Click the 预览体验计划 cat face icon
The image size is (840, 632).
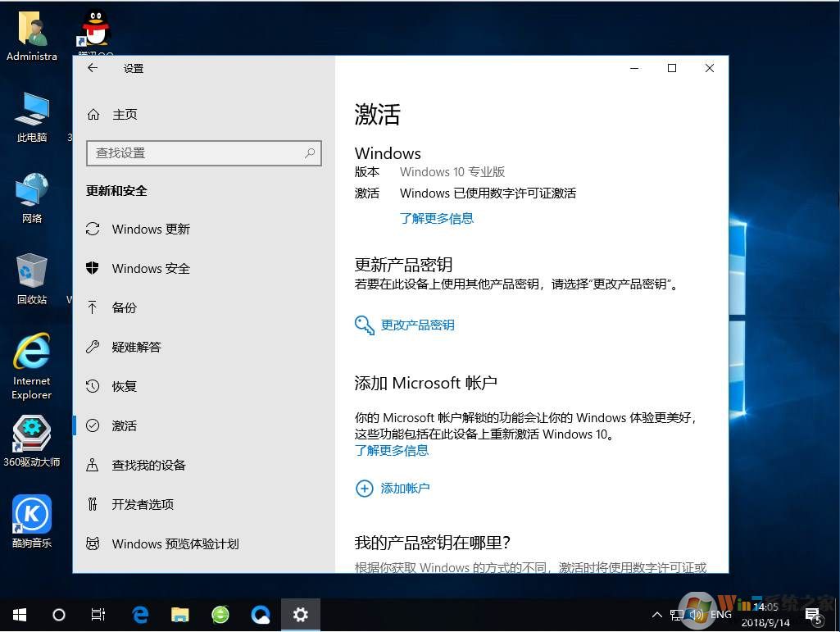coord(93,543)
